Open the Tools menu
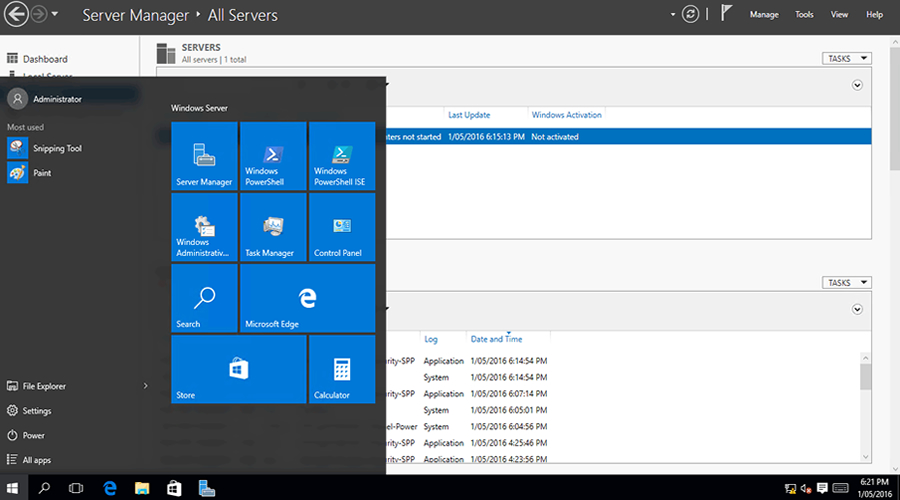 click(x=804, y=14)
